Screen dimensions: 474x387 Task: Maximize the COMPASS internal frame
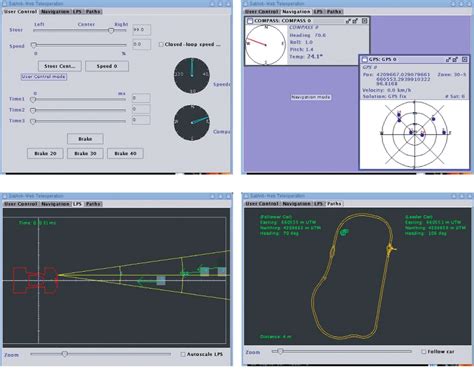click(x=355, y=21)
